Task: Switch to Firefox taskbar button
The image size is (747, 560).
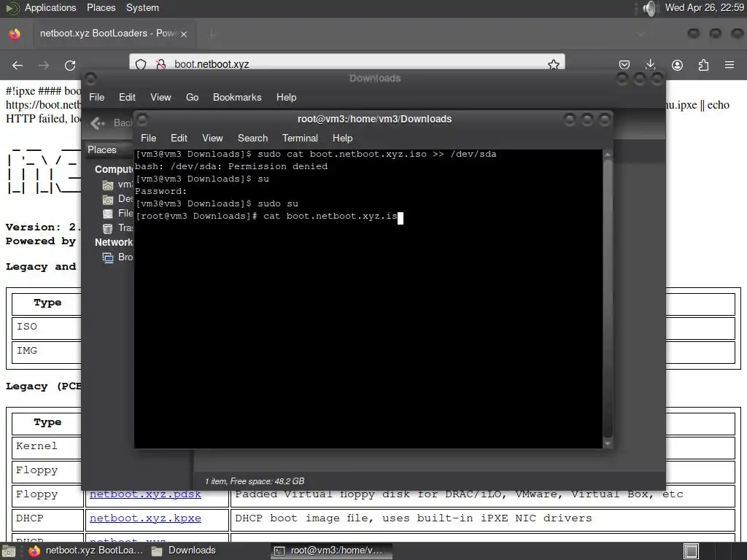Action: [86, 551]
